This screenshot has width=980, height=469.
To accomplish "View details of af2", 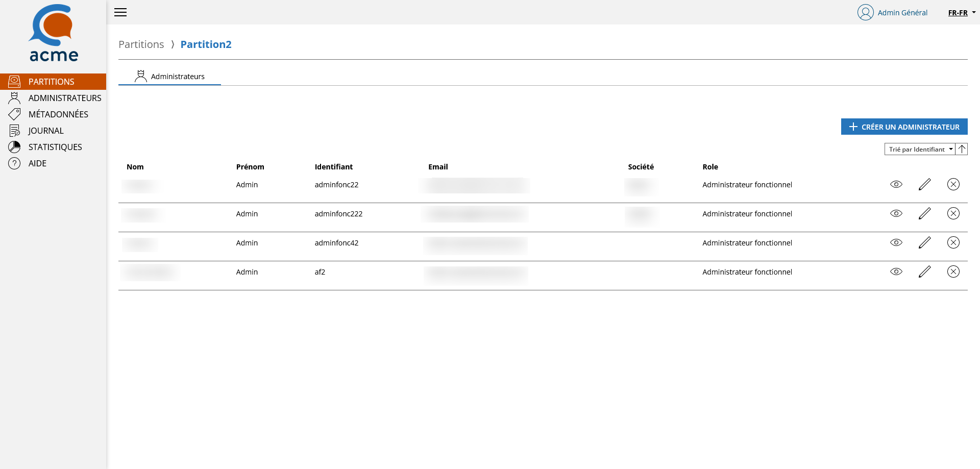I will pyautogui.click(x=896, y=271).
